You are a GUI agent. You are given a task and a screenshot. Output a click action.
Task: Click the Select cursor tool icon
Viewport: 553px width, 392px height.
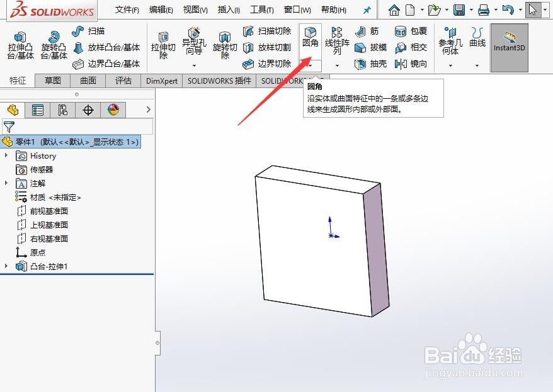pyautogui.click(x=533, y=10)
